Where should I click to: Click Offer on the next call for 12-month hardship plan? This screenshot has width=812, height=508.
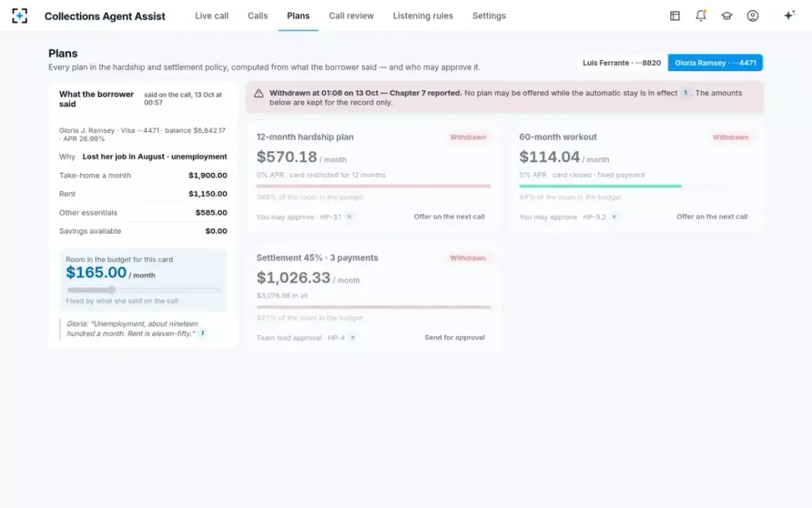(x=449, y=217)
